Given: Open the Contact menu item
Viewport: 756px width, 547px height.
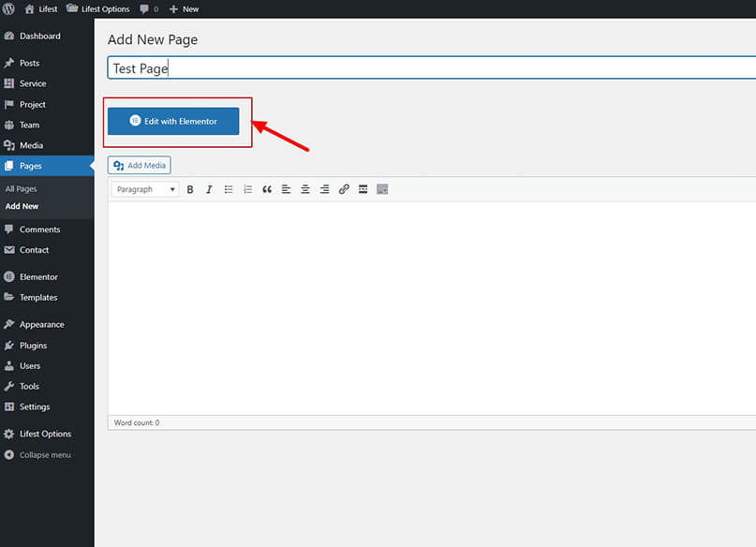Looking at the screenshot, I should click(47, 250).
